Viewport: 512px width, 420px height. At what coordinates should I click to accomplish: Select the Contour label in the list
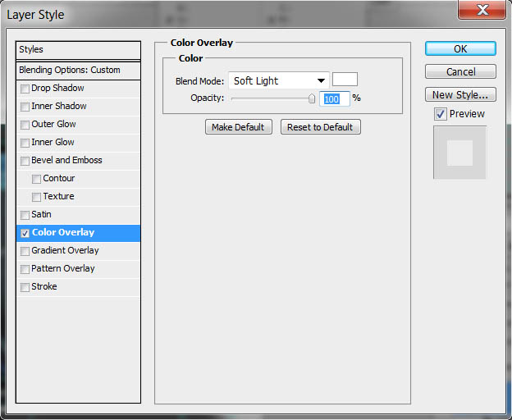pyautogui.click(x=59, y=178)
